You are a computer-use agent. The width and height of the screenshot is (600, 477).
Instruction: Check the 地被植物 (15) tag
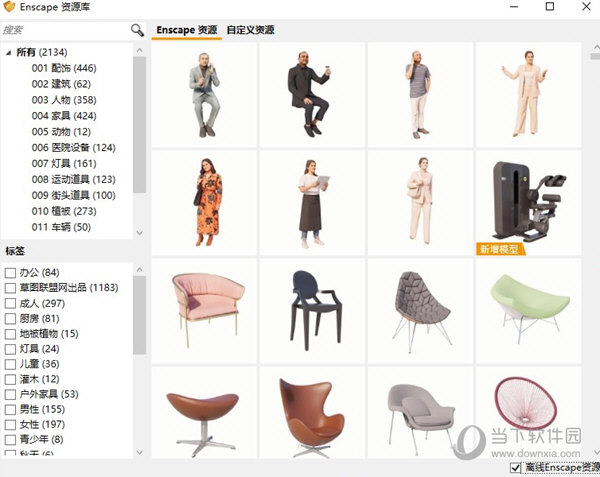pyautogui.click(x=10, y=334)
